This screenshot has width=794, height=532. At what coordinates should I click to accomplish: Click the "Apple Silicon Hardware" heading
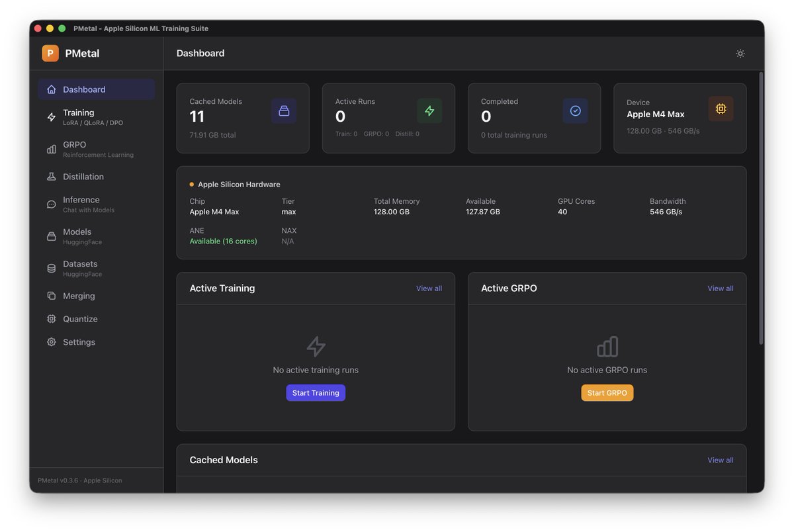tap(239, 185)
